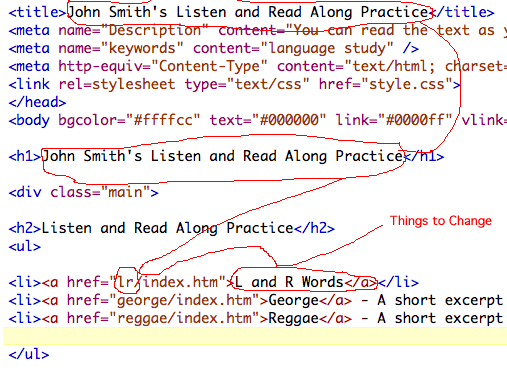This screenshot has height=389, width=507.
Task: Click http-equiv="Content-Type" attribute
Action: (163, 67)
